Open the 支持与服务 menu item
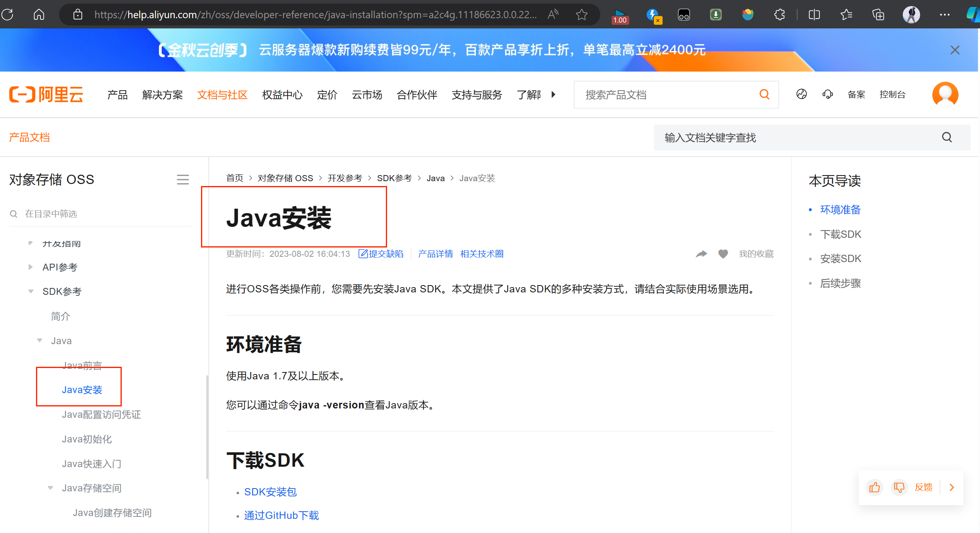The width and height of the screenshot is (980, 533). (477, 95)
